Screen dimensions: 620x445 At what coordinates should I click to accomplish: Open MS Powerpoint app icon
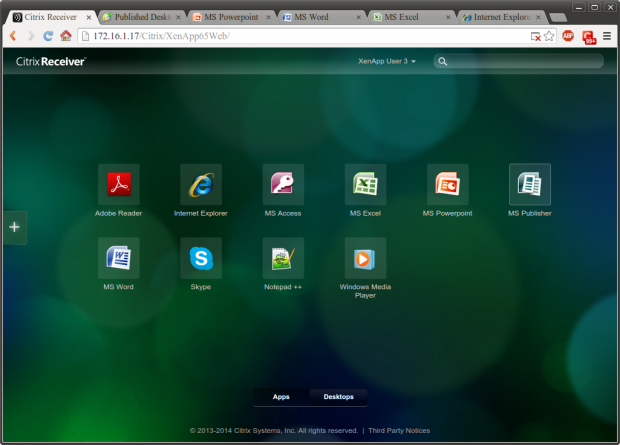click(448, 184)
